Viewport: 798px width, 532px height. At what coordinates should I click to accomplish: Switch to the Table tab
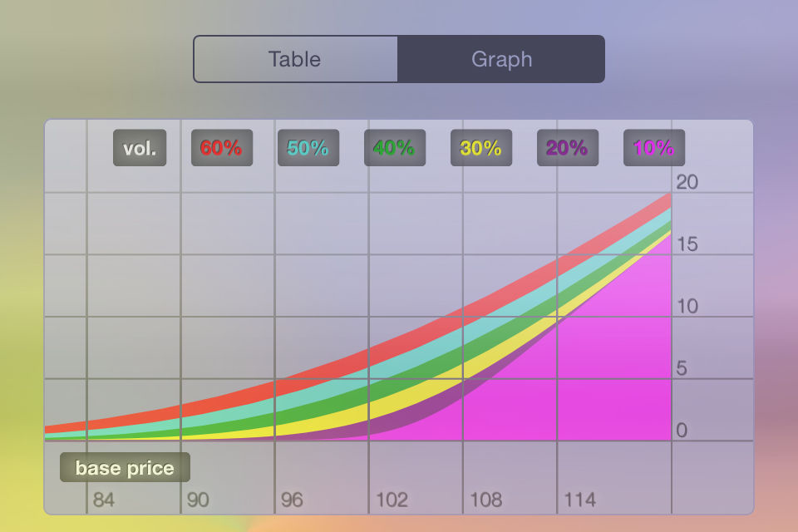pyautogui.click(x=295, y=59)
